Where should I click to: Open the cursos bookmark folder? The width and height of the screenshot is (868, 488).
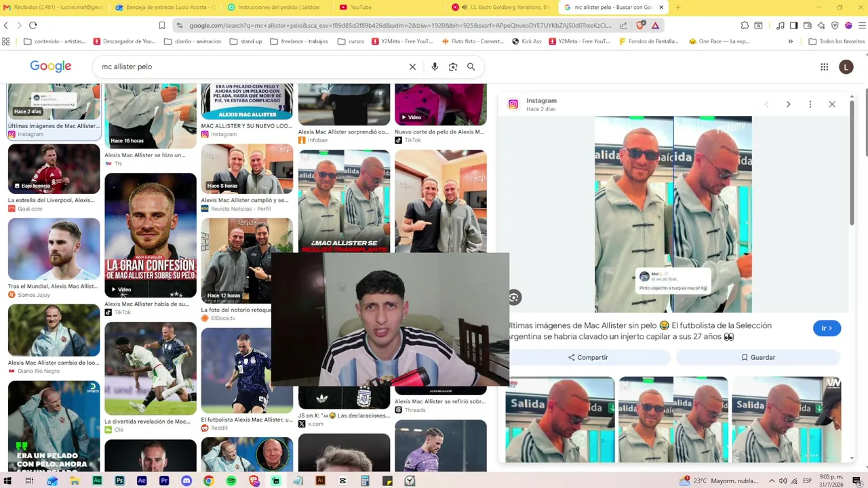pos(350,41)
